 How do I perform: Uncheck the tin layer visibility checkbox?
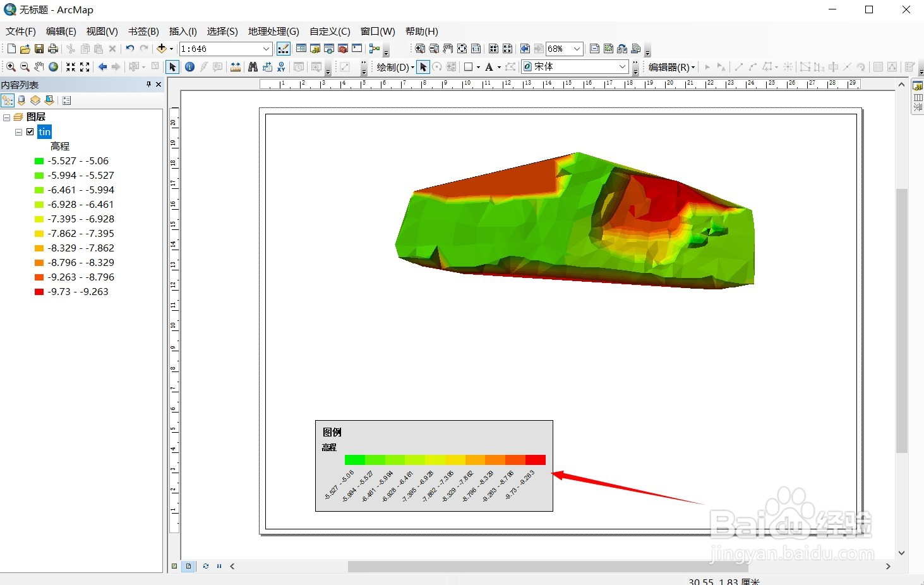coord(30,132)
